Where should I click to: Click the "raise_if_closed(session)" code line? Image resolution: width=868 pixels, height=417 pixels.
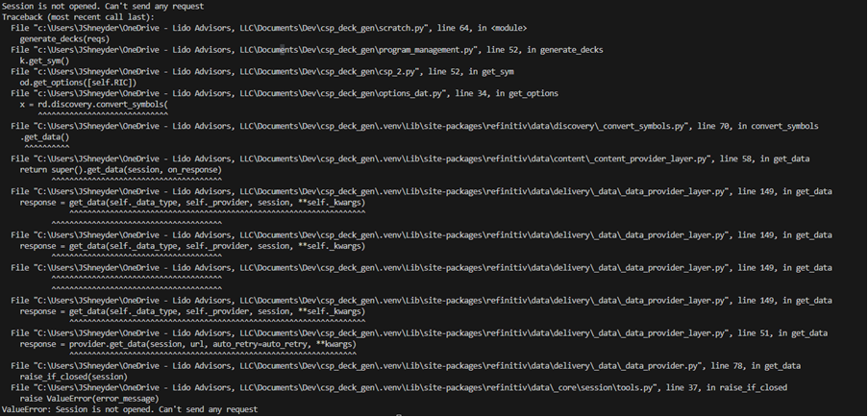point(74,377)
